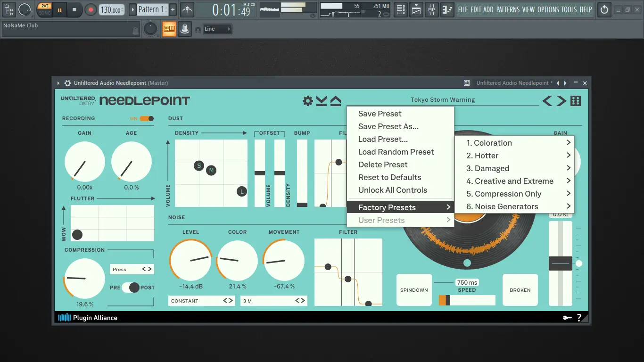644x362 pixels.
Task: Click the key license icon in footer
Action: [x=567, y=318]
